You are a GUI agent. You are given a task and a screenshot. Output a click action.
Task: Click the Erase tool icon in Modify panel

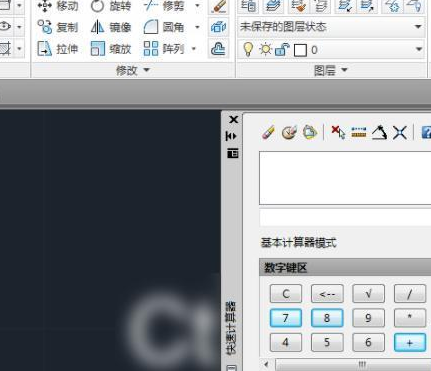(x=219, y=6)
